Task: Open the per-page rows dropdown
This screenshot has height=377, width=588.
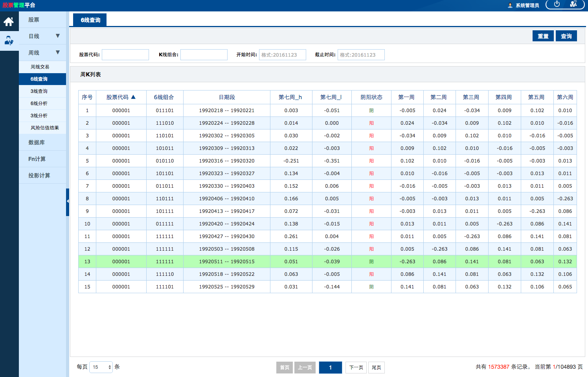Action: pos(101,367)
